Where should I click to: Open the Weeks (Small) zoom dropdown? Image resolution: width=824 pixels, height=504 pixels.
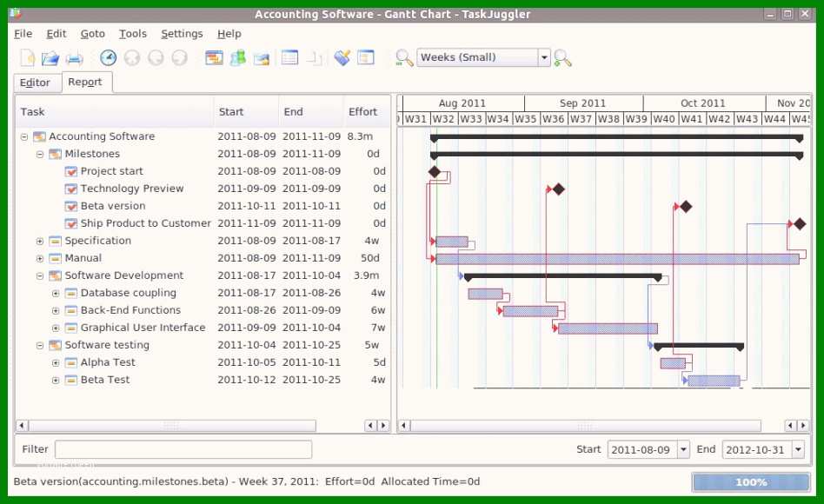click(x=544, y=57)
